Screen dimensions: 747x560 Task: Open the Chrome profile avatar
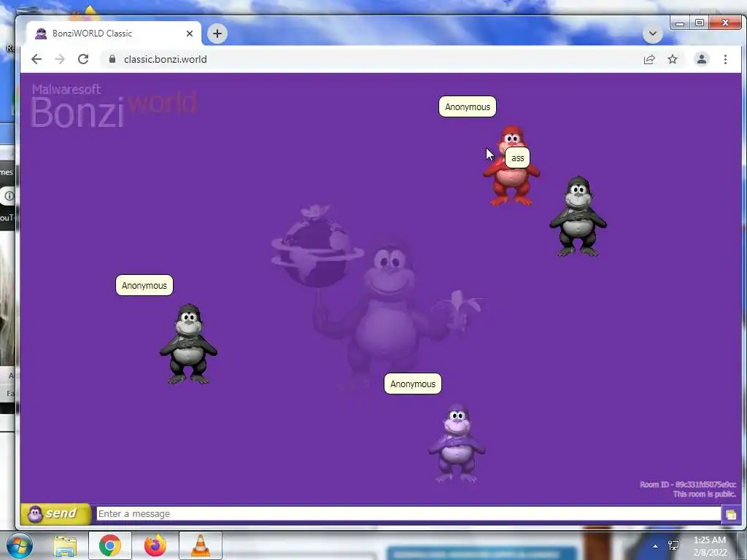coord(701,60)
